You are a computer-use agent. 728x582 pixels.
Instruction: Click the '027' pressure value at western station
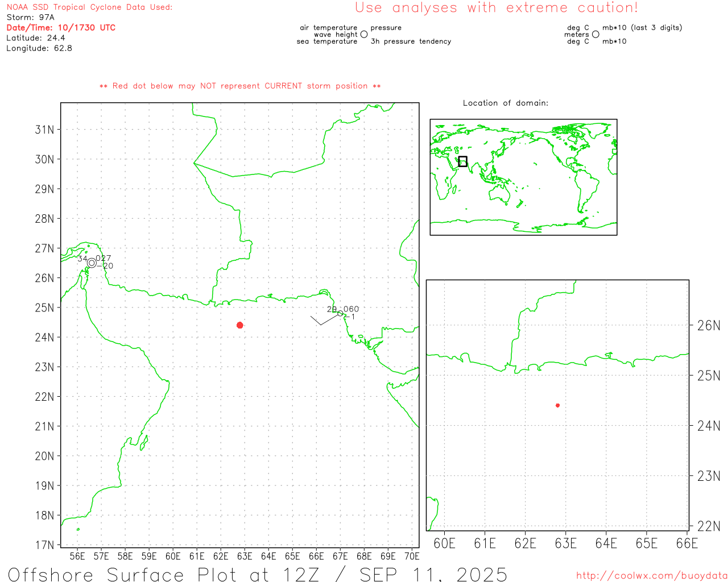coord(104,259)
